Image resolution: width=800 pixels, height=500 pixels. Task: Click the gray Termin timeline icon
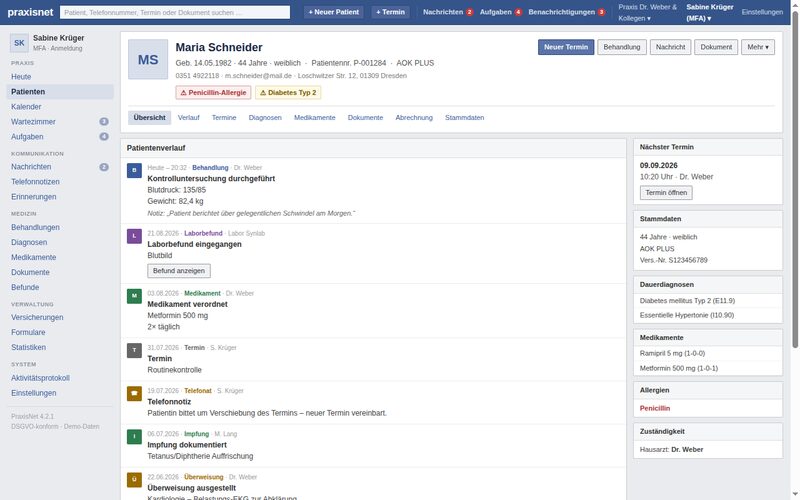click(x=134, y=350)
